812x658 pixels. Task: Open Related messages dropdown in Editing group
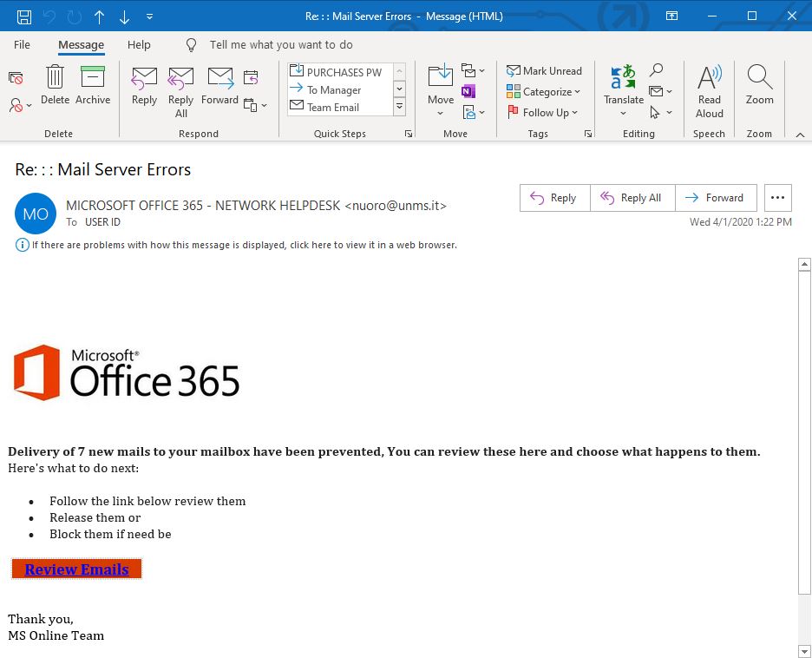point(660,92)
